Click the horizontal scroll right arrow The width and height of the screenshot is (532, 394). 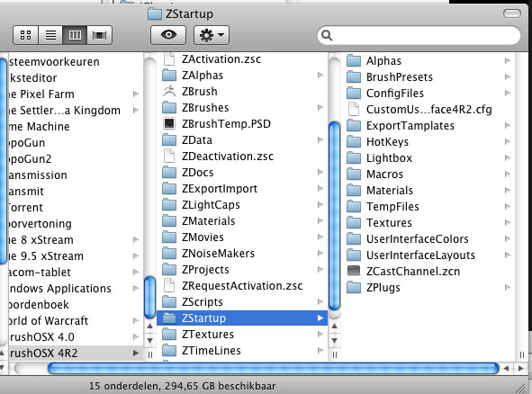pos(521,369)
